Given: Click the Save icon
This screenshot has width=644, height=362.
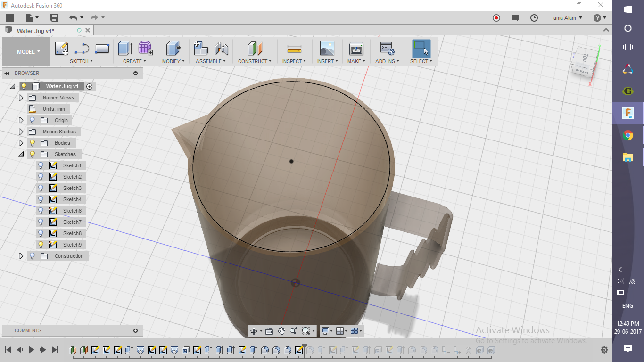Looking at the screenshot, I should tap(54, 18).
